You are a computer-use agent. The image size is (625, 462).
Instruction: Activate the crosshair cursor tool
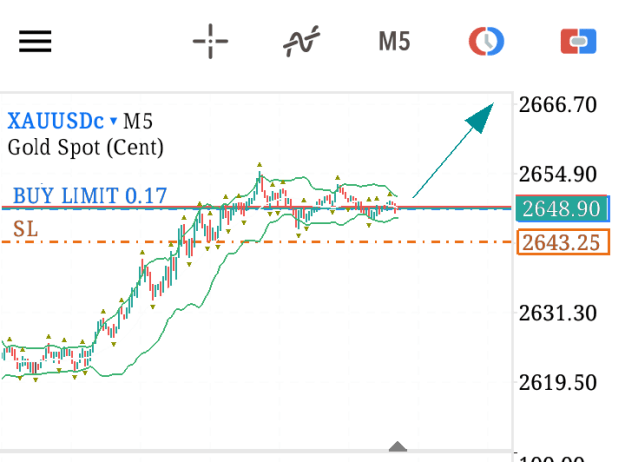pos(210,41)
